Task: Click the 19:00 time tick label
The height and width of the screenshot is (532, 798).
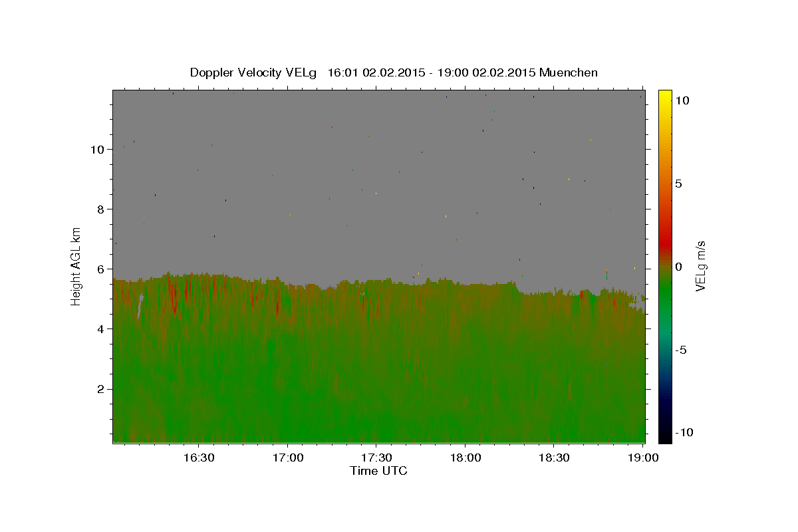Action: tap(644, 458)
